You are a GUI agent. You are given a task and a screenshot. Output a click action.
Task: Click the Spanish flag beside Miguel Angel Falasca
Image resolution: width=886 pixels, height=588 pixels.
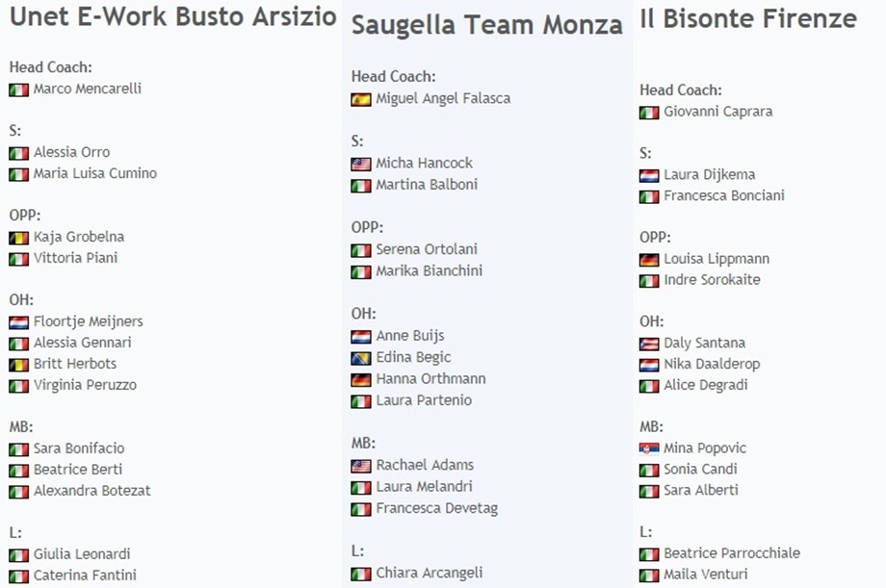[x=361, y=99]
